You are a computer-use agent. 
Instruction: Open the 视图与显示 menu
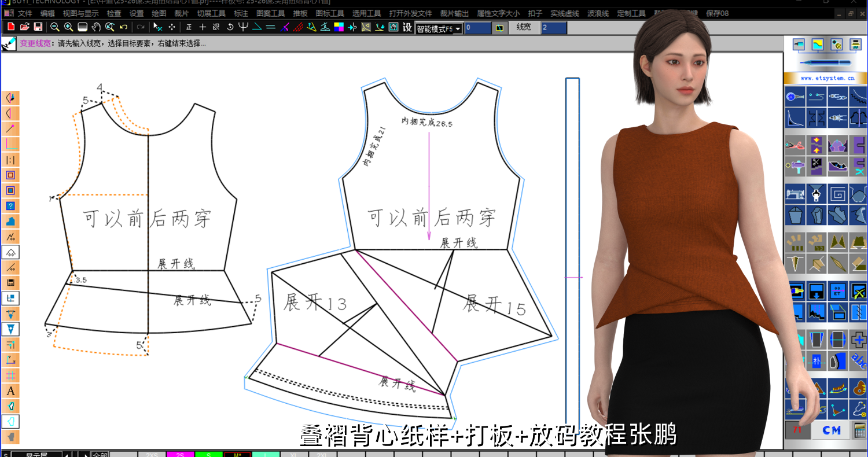coord(80,13)
